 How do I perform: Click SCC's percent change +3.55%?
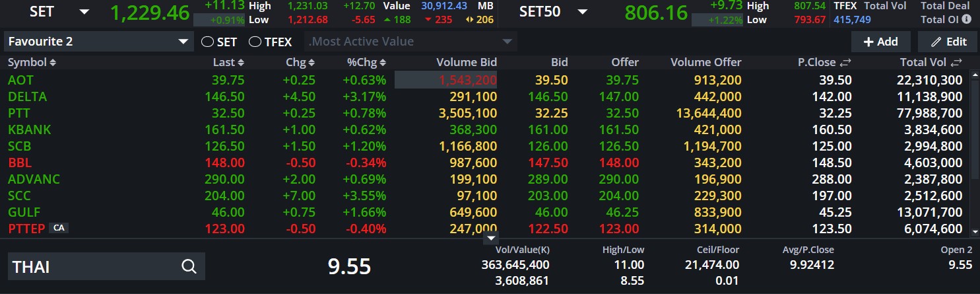click(364, 196)
